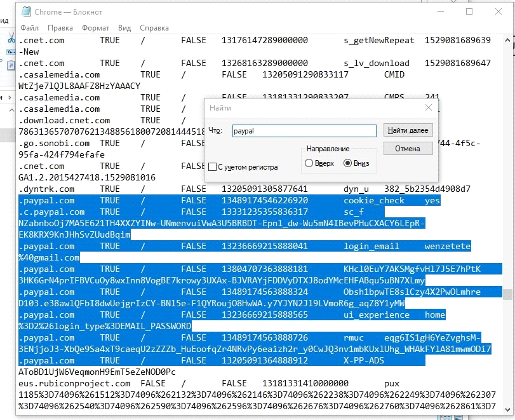
Task: Maximize the Notepad window
Action: (x=469, y=12)
